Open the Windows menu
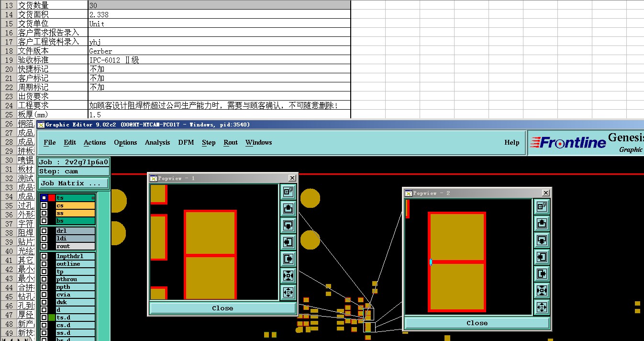 coord(258,142)
